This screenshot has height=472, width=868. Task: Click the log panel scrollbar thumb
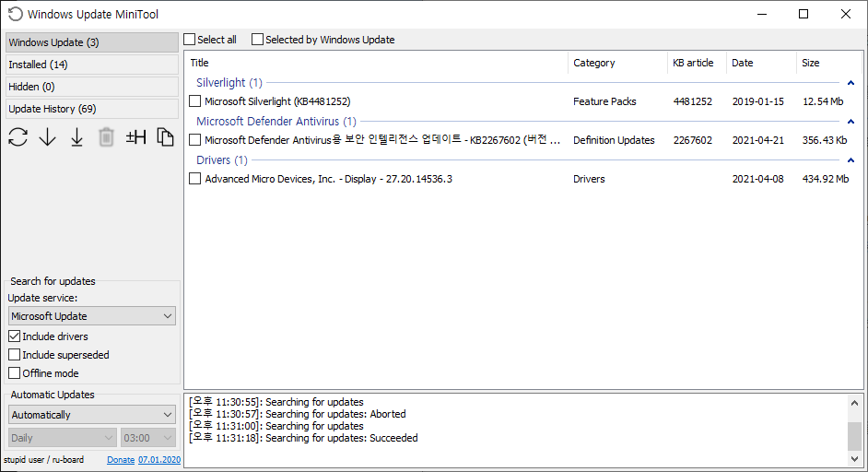click(x=854, y=437)
